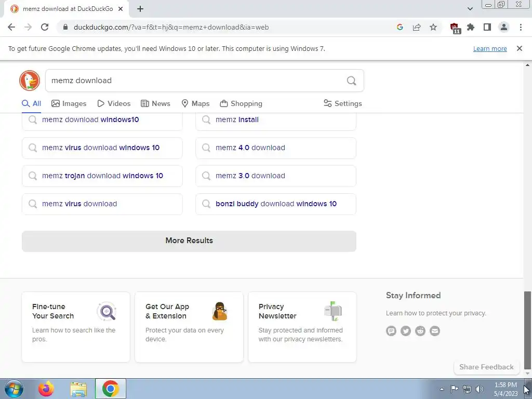Click the page vertical scrollbar thumb
532x399 pixels.
[x=528, y=330]
